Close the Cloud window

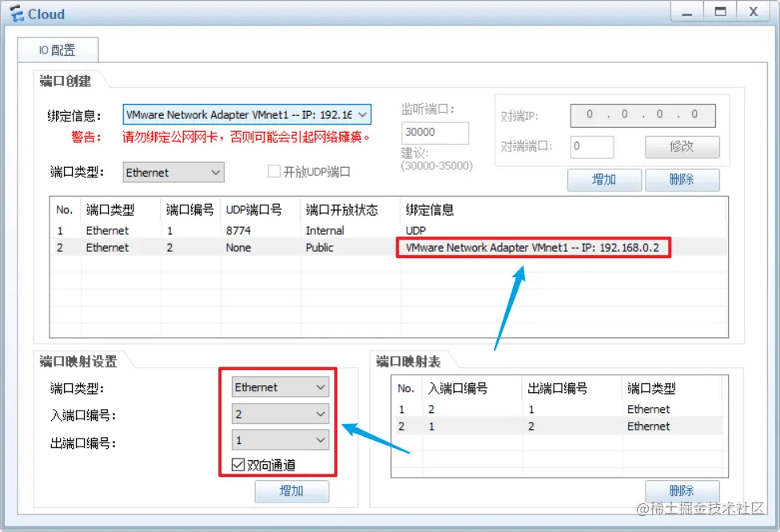coord(754,12)
